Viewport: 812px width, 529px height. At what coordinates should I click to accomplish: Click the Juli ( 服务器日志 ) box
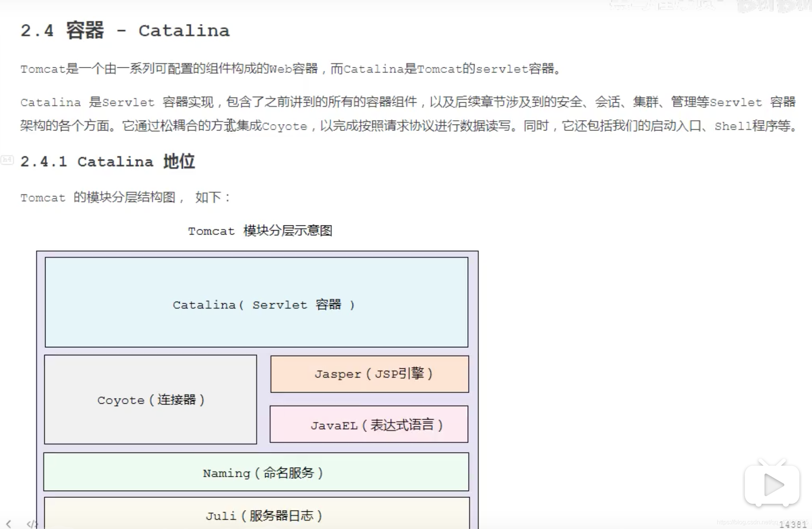pyautogui.click(x=257, y=513)
